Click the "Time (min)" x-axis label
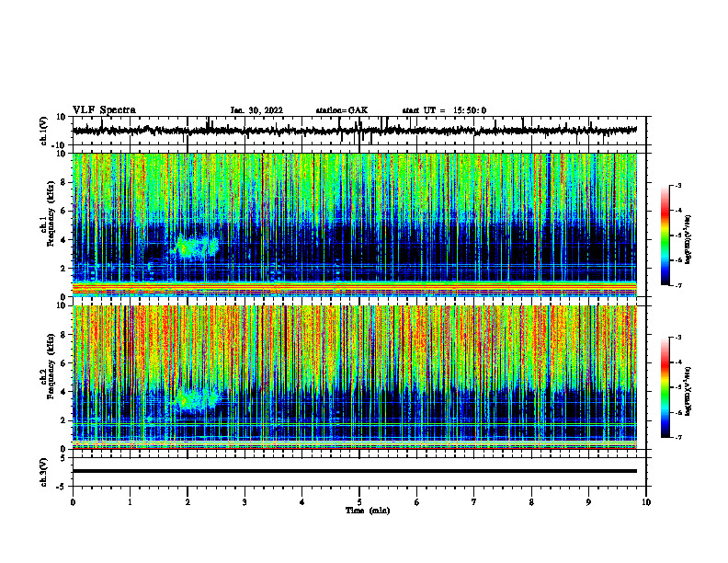Image resolution: width=728 pixels, height=563 pixels. point(368,511)
